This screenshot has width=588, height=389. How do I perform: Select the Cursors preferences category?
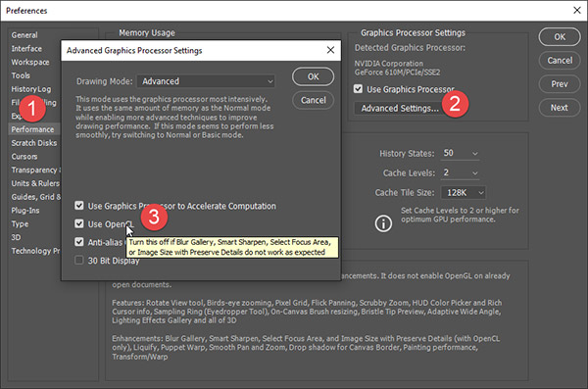coord(24,157)
